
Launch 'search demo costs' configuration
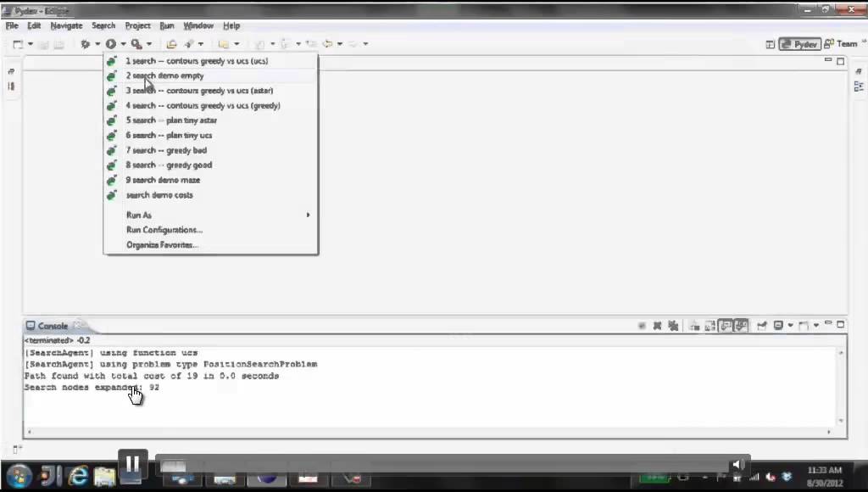tap(211, 195)
